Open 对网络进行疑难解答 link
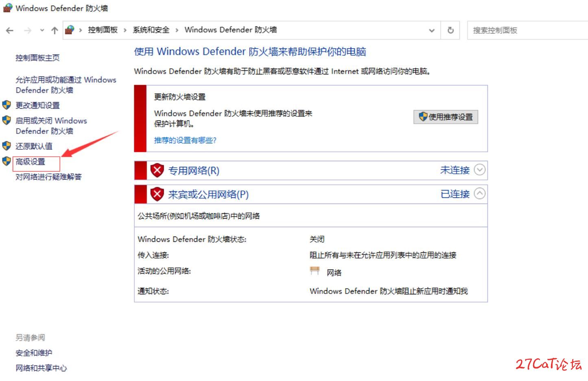The image size is (588, 381). point(48,177)
